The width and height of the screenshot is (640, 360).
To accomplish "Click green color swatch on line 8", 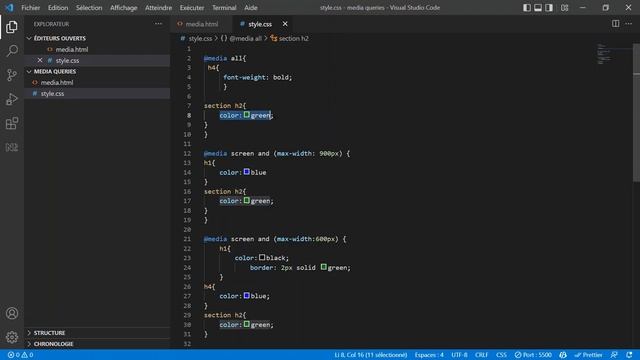I will click(x=247, y=115).
